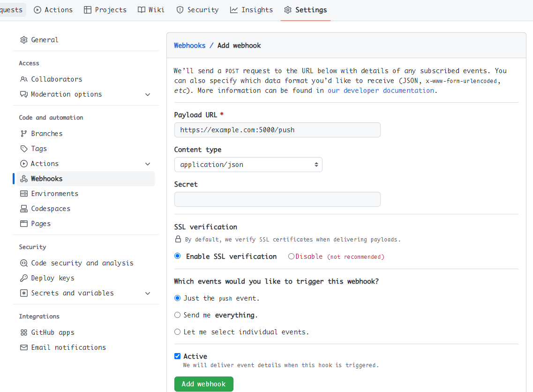Switch to the Security tab
Image resolution: width=533 pixels, height=392 pixels.
[x=197, y=9]
